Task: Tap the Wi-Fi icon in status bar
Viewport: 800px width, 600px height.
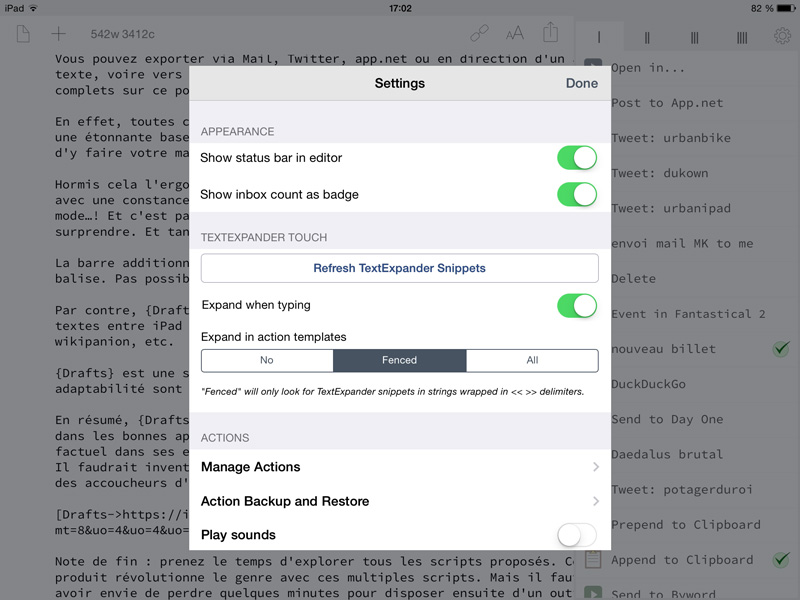Action: pos(33,8)
